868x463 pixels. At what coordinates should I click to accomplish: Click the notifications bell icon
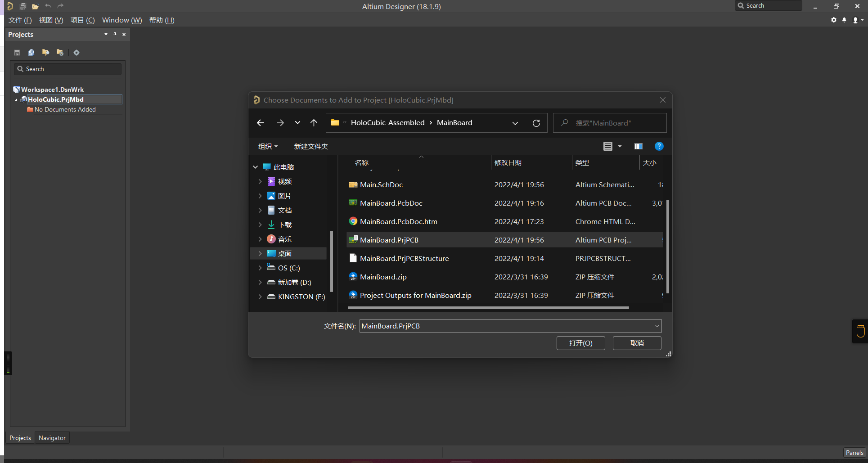click(844, 20)
